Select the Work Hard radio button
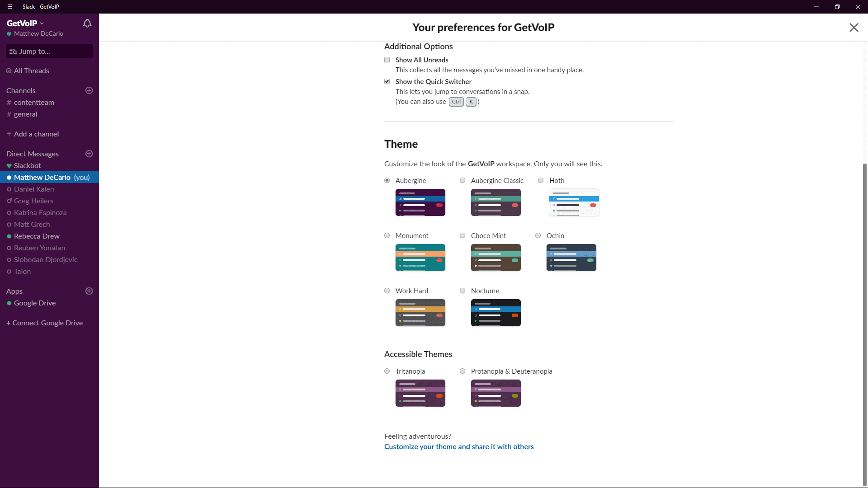Screen dimensions: 868x488 coord(387,291)
